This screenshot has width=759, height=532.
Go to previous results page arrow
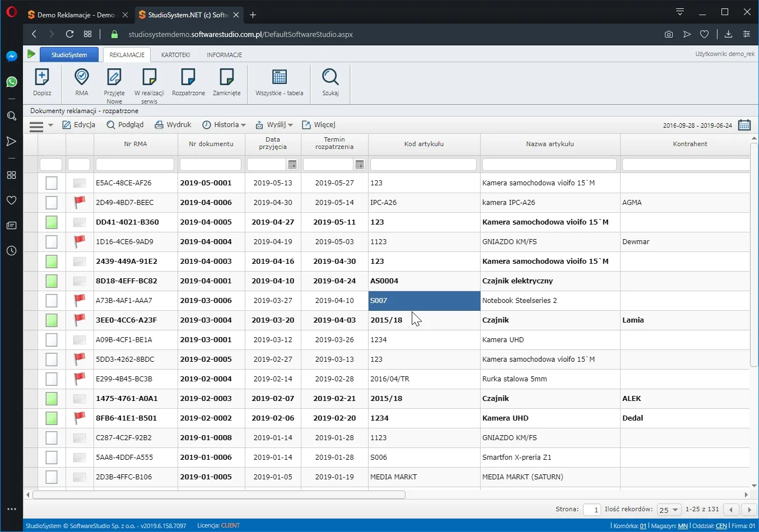[731, 510]
